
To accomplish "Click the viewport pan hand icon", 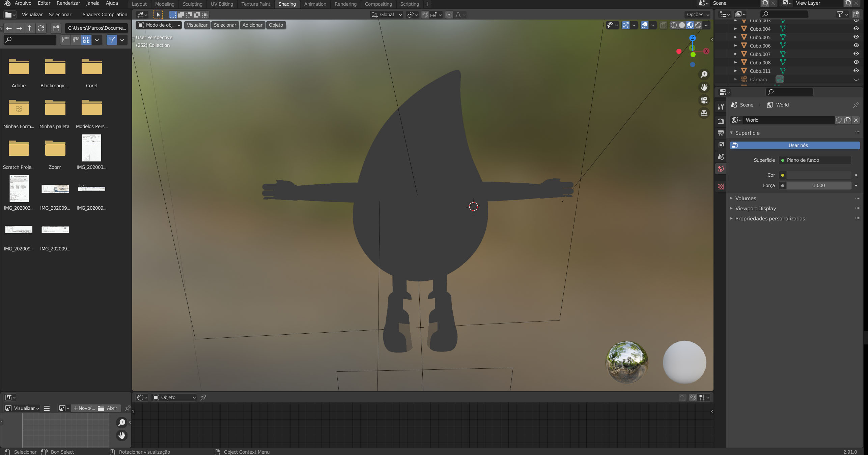I will [704, 87].
